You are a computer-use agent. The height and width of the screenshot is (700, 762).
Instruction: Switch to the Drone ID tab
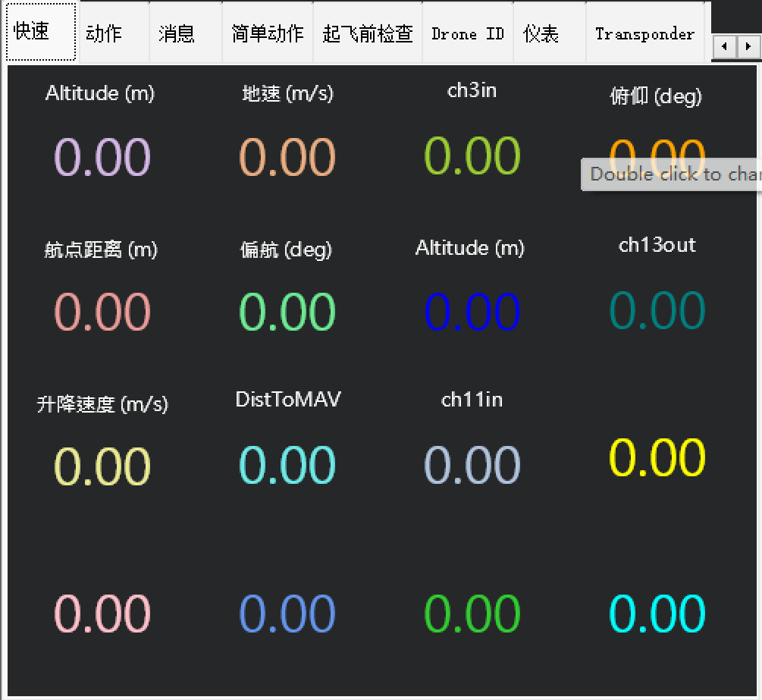coord(468,33)
